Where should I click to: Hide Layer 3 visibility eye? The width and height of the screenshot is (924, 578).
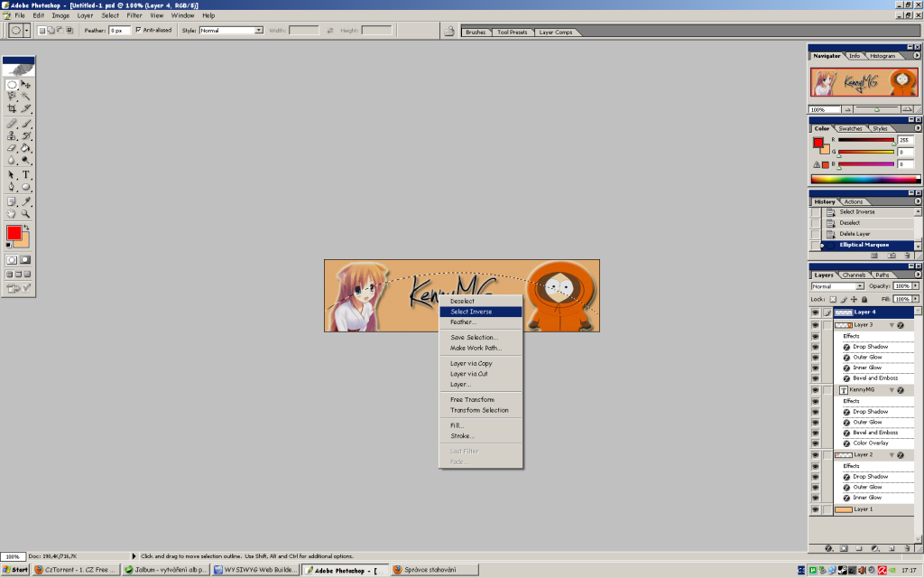tap(815, 325)
